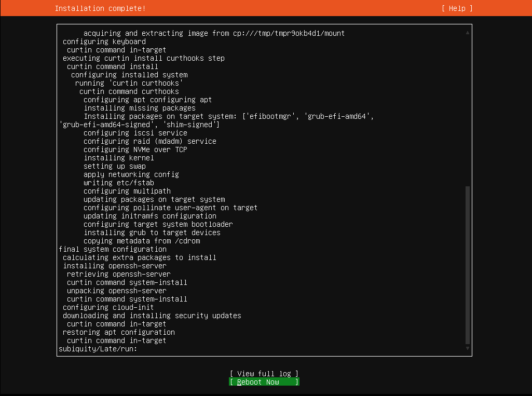Click the 'installing kernel' log line
This screenshot has height=396, width=532.
point(119,158)
